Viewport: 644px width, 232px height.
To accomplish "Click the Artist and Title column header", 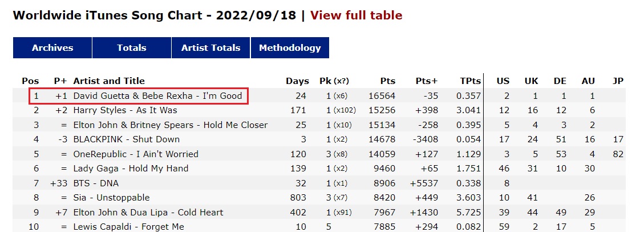I will click(x=109, y=81).
